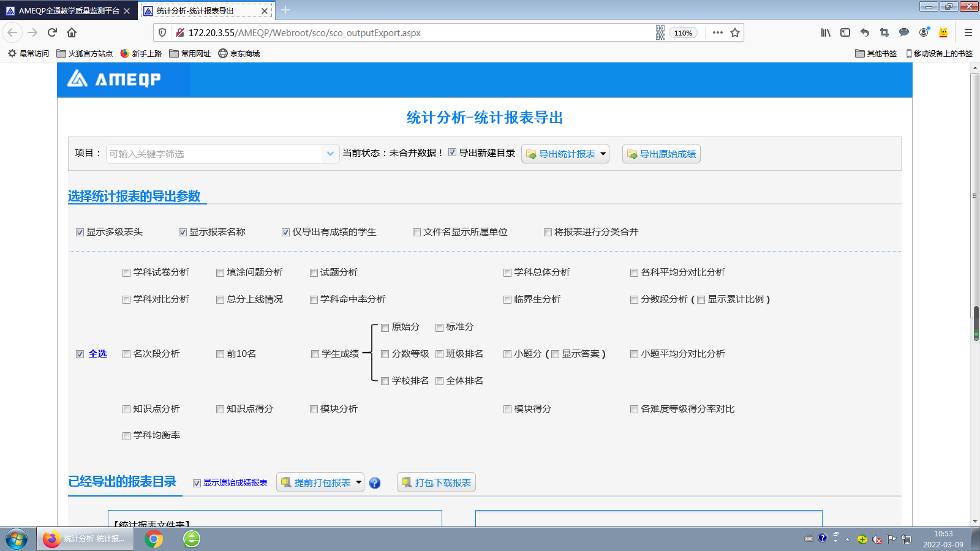This screenshot has width=980, height=551.
Task: Check 各难度等级得分率对比 option
Action: (x=634, y=409)
